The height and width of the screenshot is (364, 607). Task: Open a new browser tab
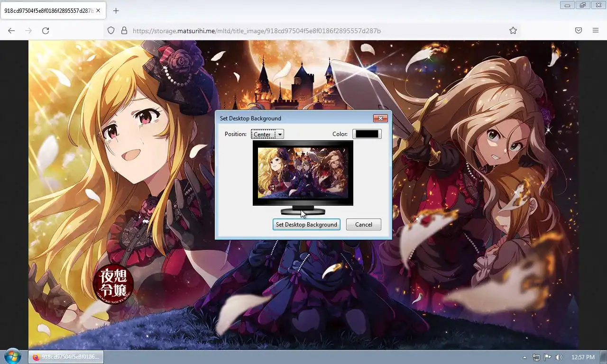[x=116, y=10]
